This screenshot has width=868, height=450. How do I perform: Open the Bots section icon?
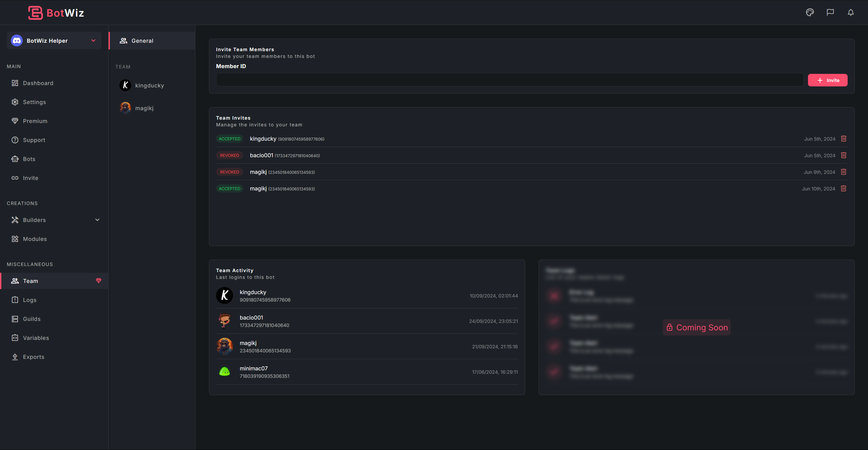point(15,159)
